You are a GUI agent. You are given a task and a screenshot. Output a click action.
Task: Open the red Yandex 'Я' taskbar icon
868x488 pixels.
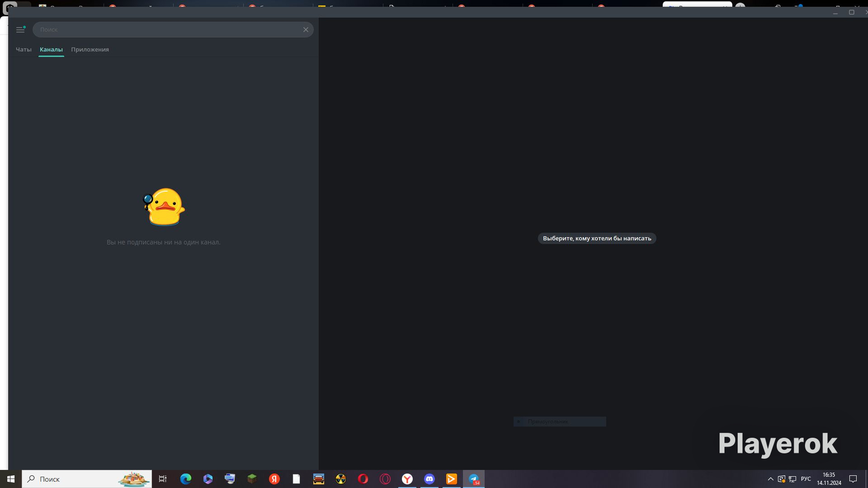(274, 479)
